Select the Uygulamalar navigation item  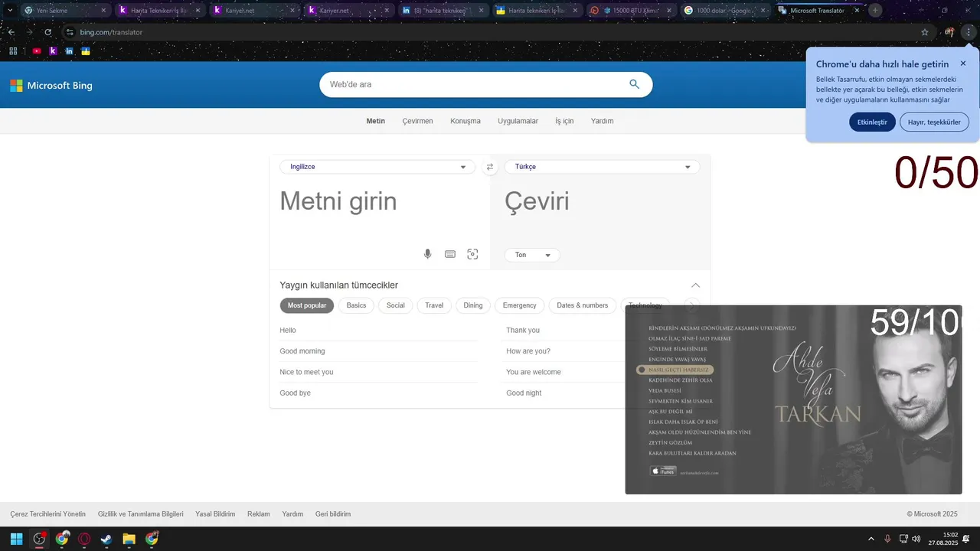click(518, 121)
